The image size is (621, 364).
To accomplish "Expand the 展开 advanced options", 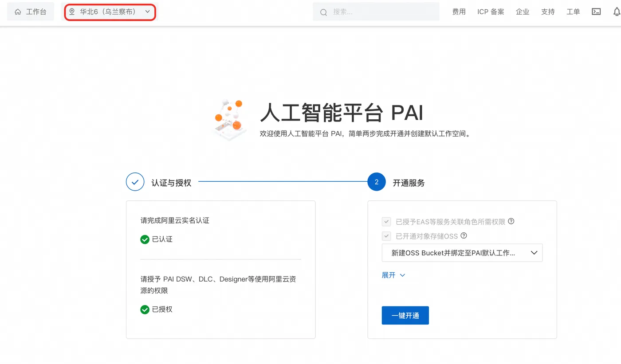I will pos(393,275).
